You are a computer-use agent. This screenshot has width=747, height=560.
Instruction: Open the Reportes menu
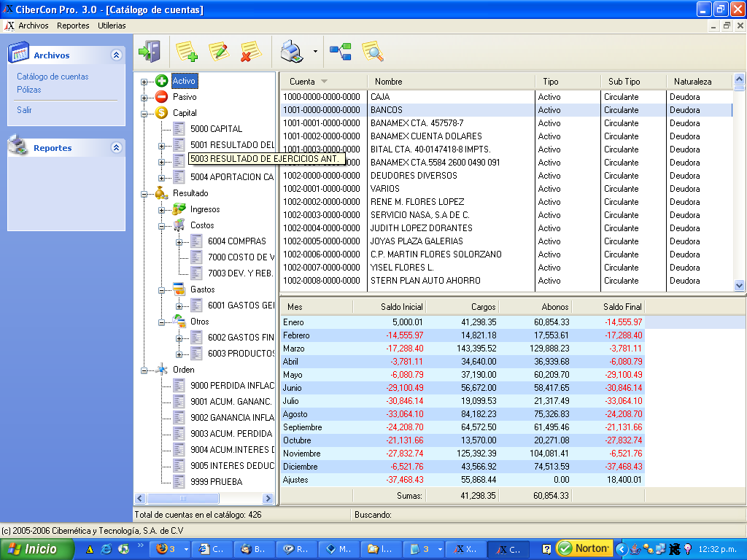coord(73,26)
